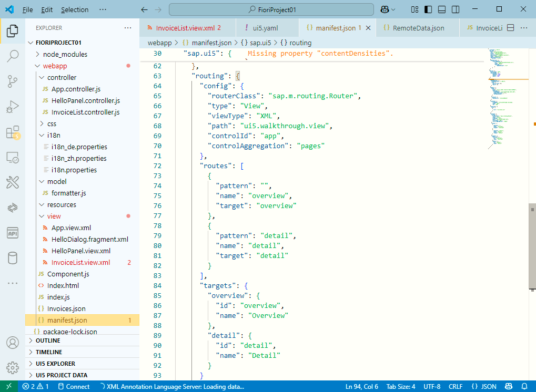
Task: Toggle secondary side bar visibility
Action: click(456, 9)
